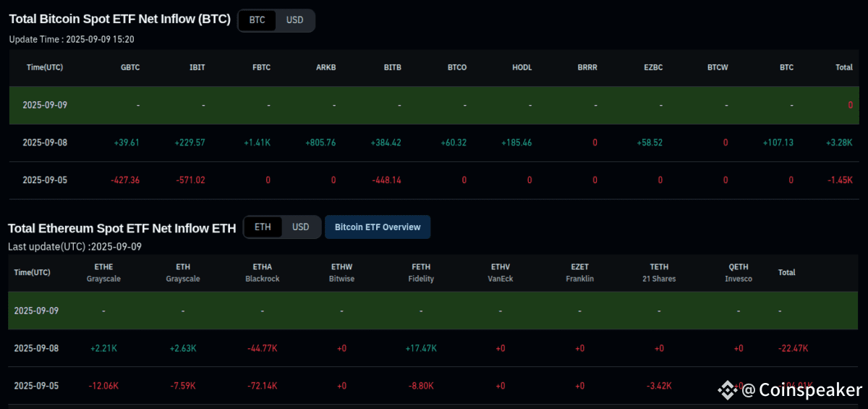Select the -22.47K Ethereum total value
This screenshot has width=868, height=409.
tap(793, 348)
